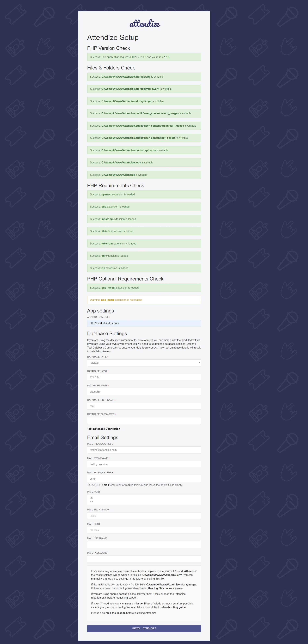This screenshot has width=308, height=644.
Task: Click the APPLICATION URL field
Action: pos(144,323)
